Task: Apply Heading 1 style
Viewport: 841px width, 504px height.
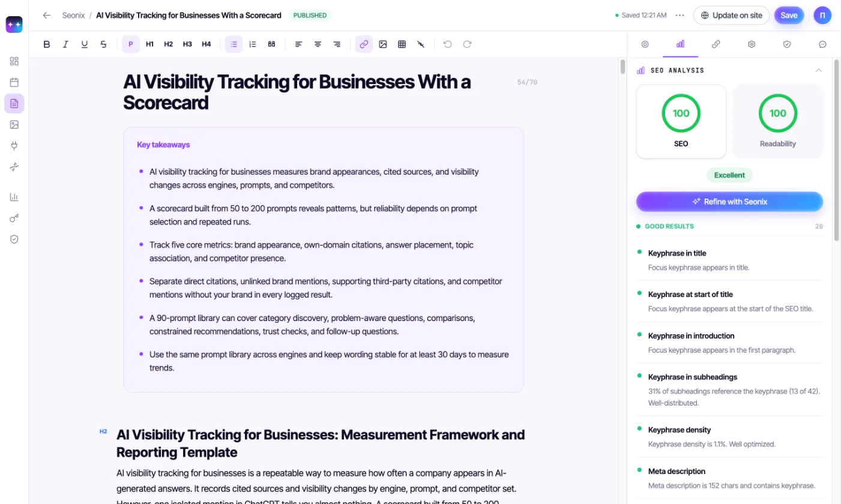Action: pos(150,44)
